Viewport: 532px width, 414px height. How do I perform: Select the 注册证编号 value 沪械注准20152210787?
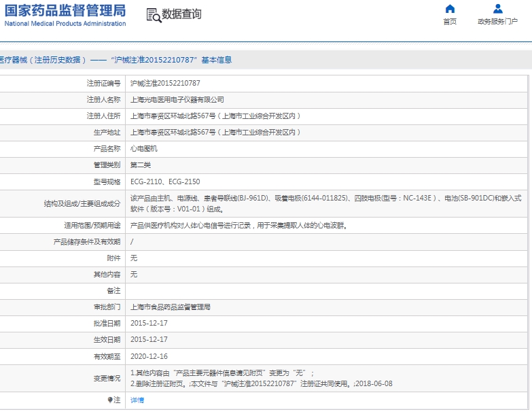[x=165, y=84]
